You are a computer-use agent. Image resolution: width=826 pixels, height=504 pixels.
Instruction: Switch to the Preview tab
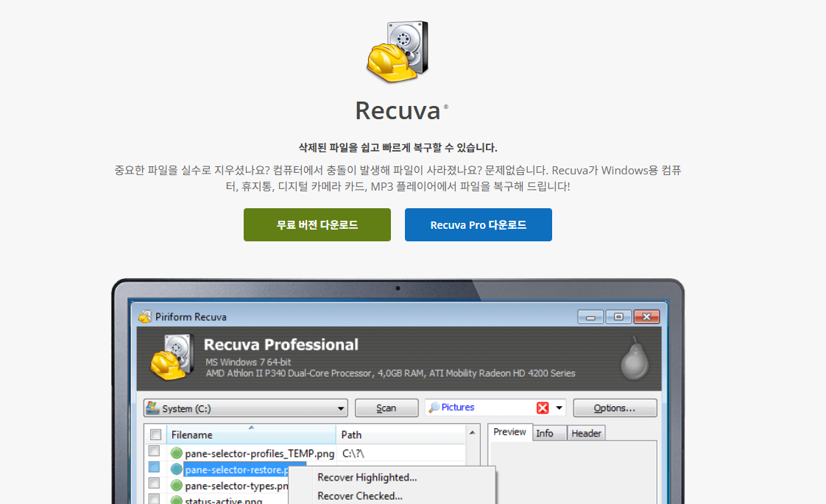(509, 432)
